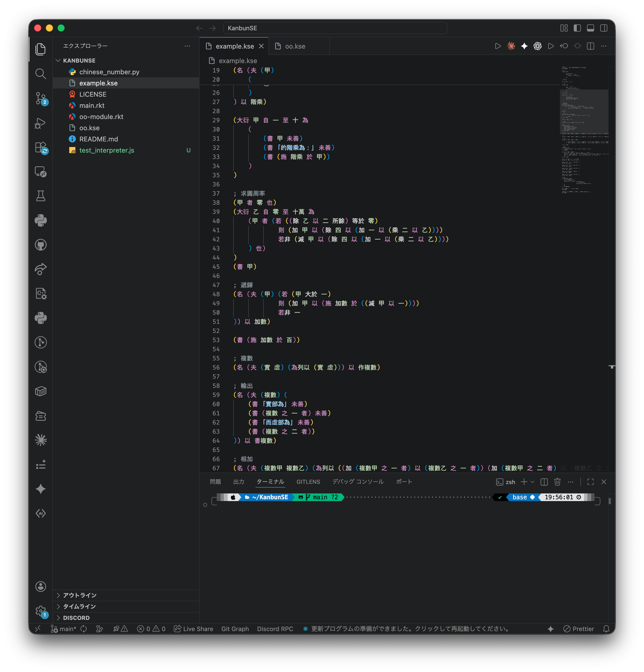Switch to the oo.kse editor tab
The width and height of the screenshot is (644, 672).
coord(299,46)
